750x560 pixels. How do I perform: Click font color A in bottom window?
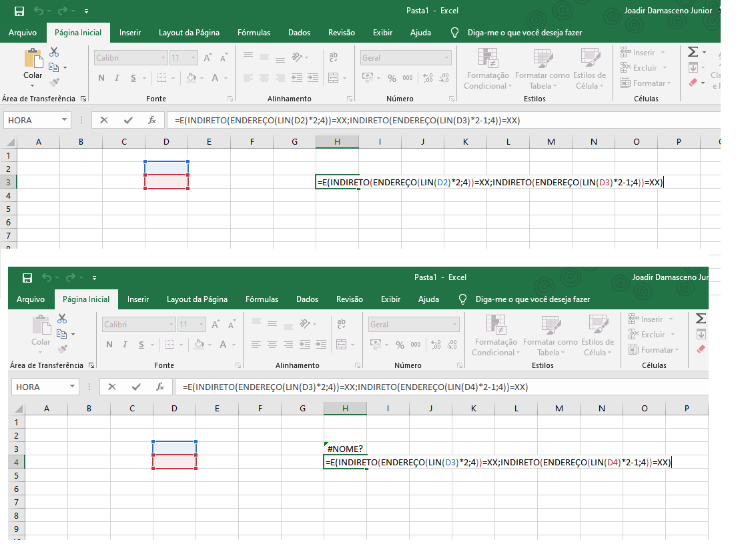pos(224,344)
